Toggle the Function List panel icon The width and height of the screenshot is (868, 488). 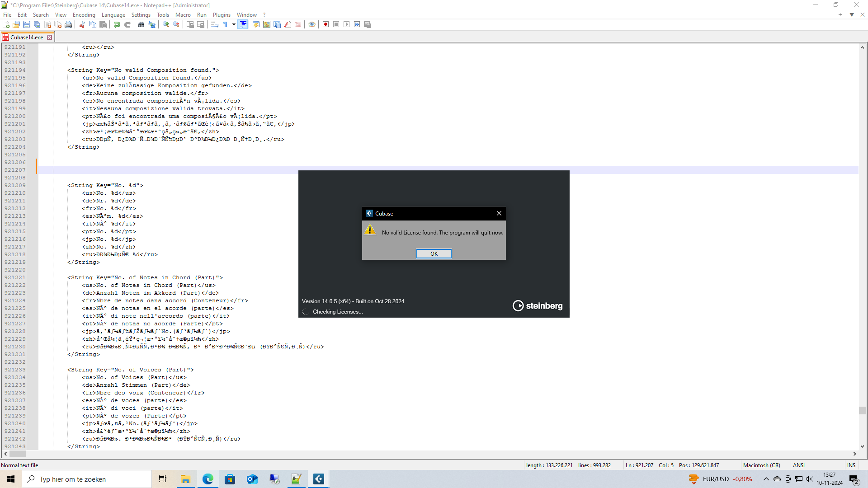[288, 24]
